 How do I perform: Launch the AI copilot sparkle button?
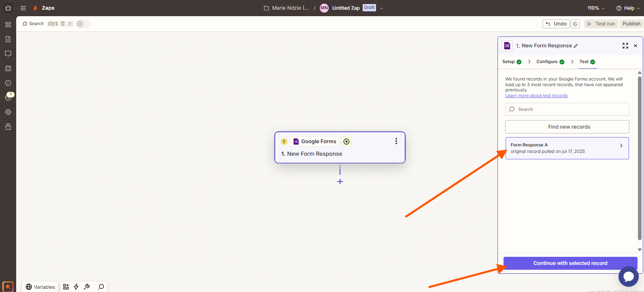tap(8, 287)
